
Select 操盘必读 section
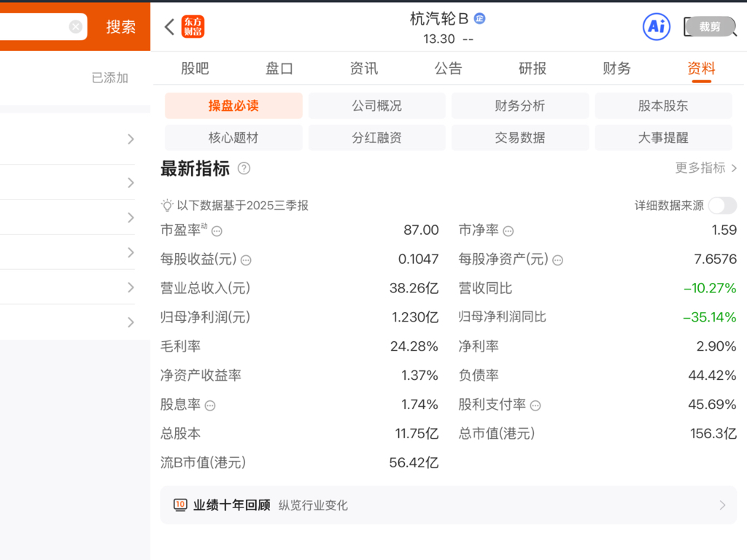click(x=233, y=106)
